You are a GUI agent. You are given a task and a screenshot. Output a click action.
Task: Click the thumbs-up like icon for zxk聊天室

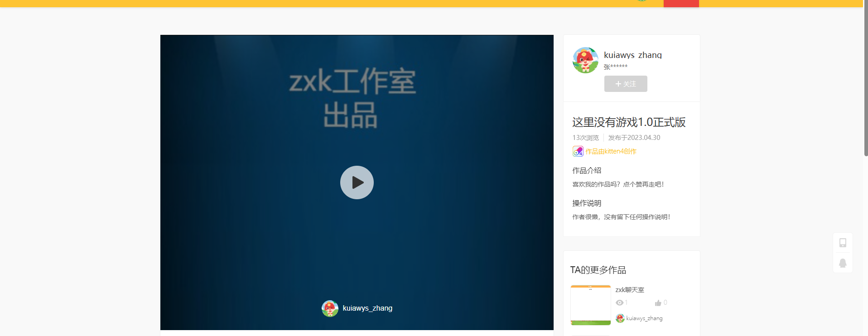coord(658,303)
